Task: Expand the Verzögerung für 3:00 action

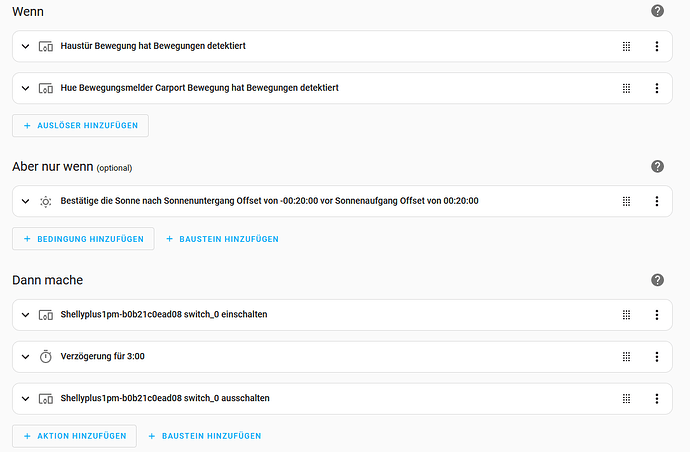Action: [x=26, y=356]
